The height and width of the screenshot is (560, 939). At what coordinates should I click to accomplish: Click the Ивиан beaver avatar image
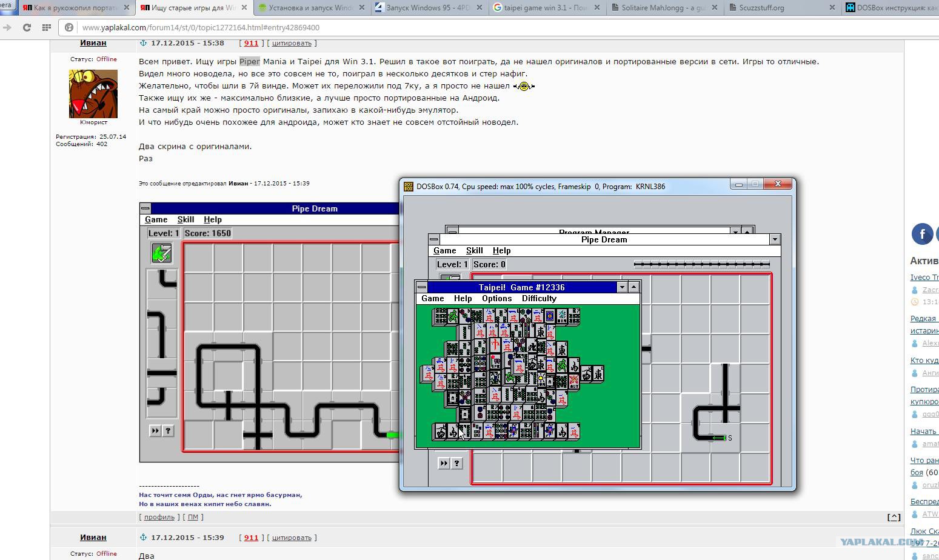click(x=93, y=93)
